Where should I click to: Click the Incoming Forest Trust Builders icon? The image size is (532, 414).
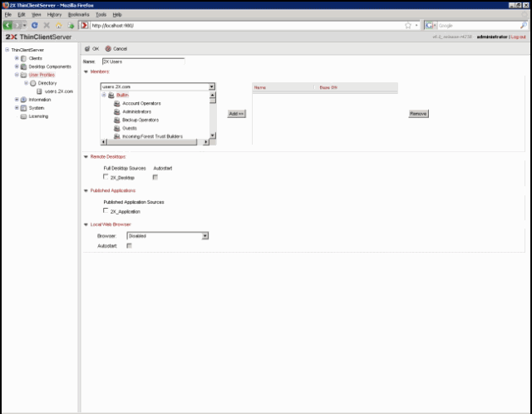(117, 136)
